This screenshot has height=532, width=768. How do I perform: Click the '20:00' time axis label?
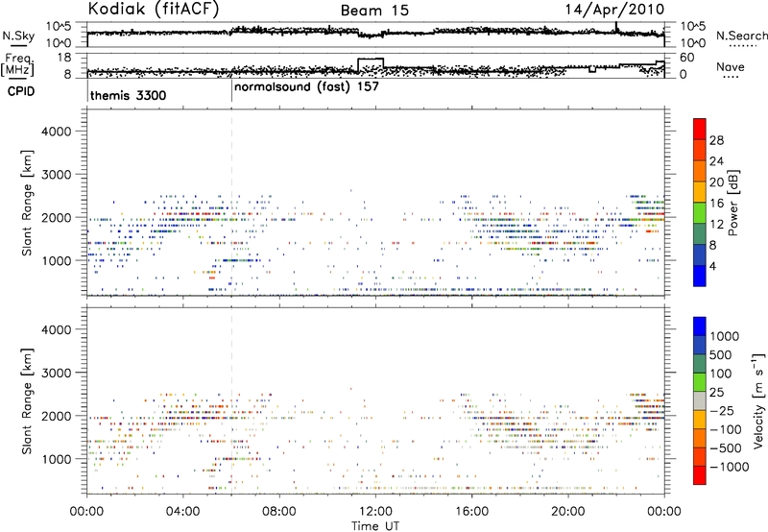point(567,512)
